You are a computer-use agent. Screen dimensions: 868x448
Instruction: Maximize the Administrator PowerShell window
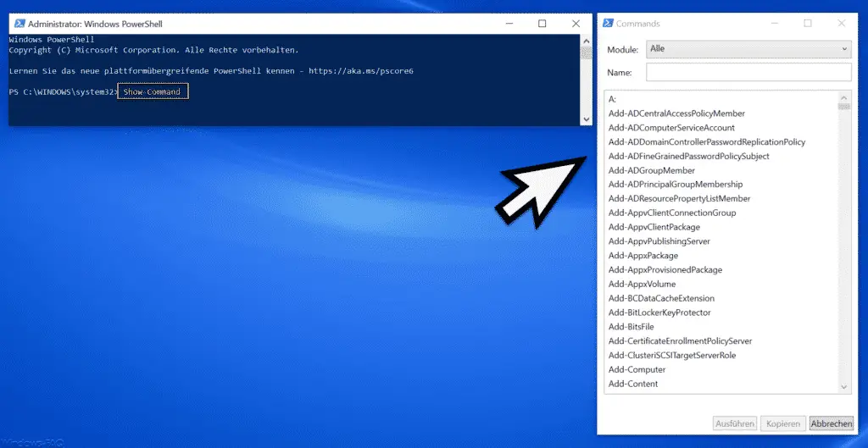pyautogui.click(x=542, y=24)
